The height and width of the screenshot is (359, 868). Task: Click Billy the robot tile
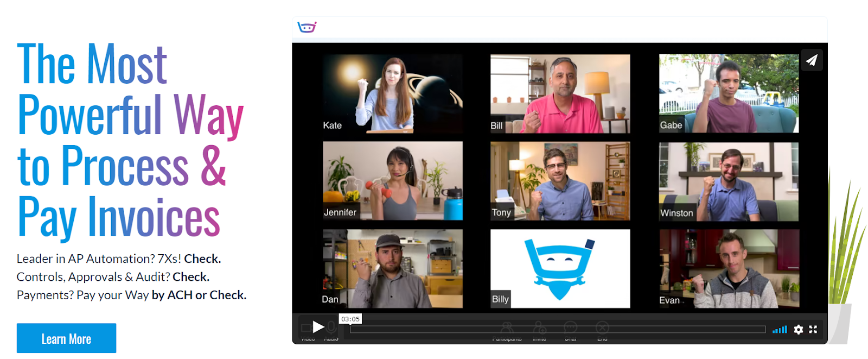click(x=560, y=268)
